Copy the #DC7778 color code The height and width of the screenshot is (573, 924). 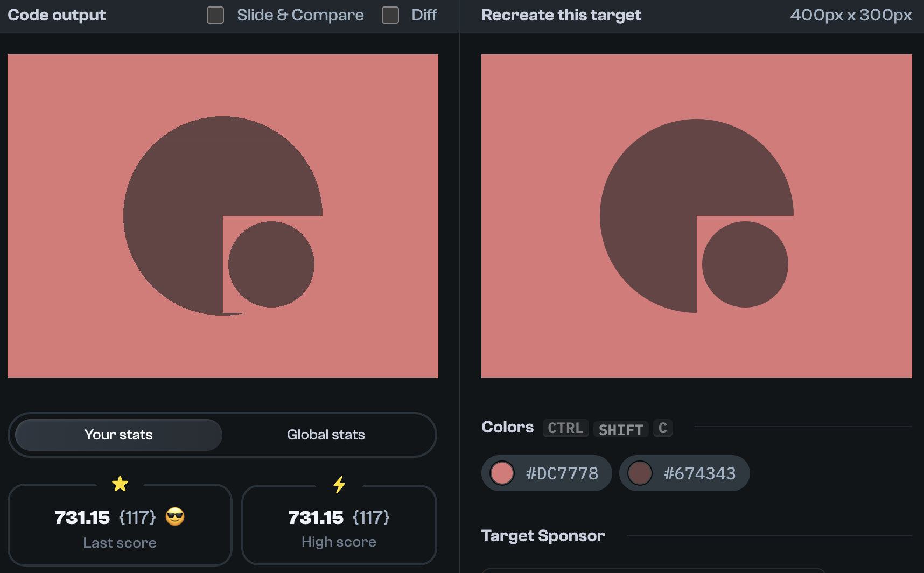point(562,473)
